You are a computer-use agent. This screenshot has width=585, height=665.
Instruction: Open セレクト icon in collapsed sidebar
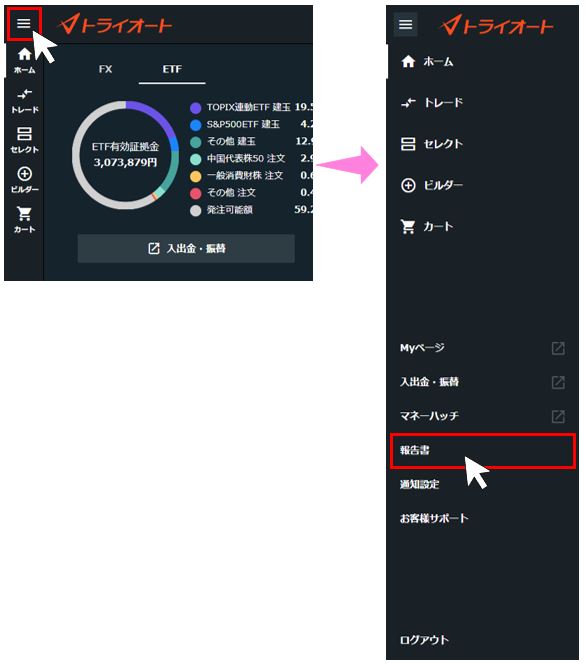pos(24,140)
